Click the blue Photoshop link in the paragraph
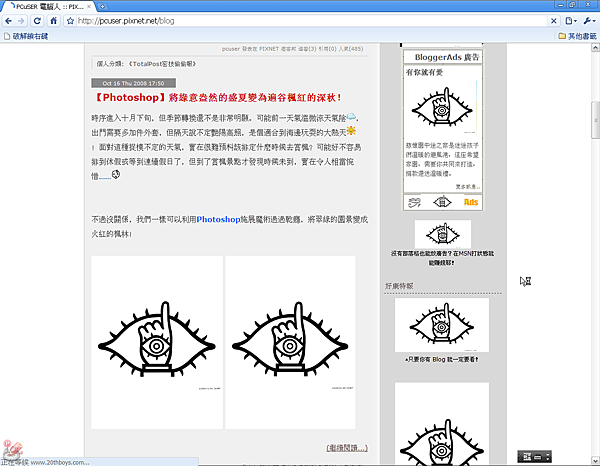The image size is (600, 466). click(218, 219)
